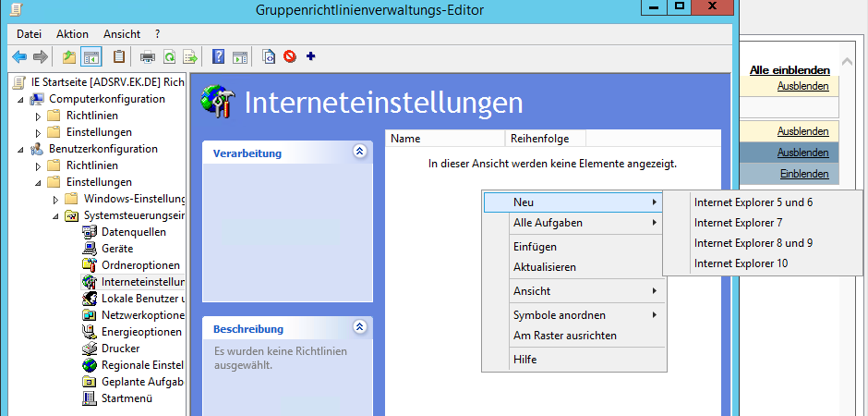Image resolution: width=868 pixels, height=416 pixels.
Task: Collapse Einstellungen under Benutzerkonfiguration
Action: 38,183
